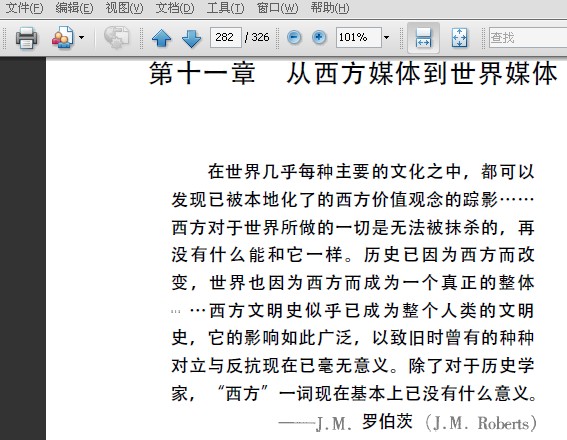Click the page number field showing 282

(226, 37)
